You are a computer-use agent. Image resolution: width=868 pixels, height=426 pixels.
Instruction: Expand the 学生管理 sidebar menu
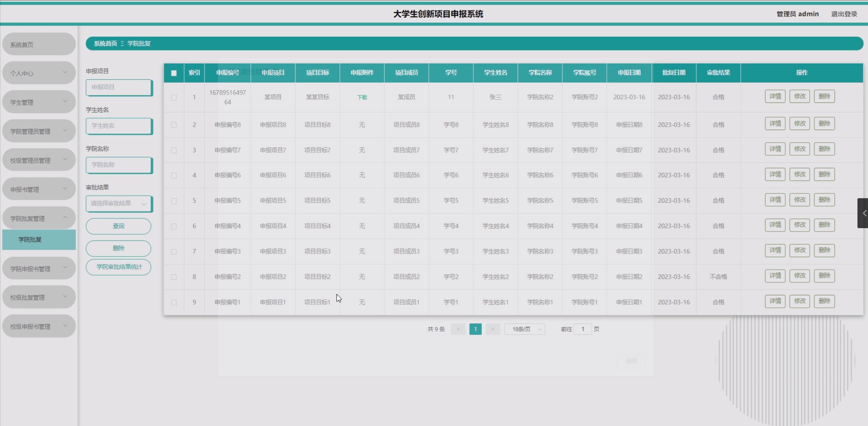pyautogui.click(x=39, y=102)
